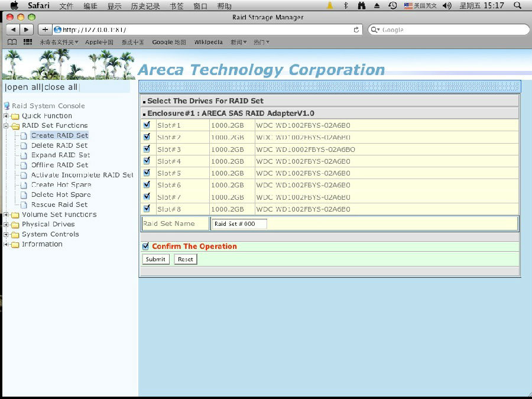Click the Bluetooth status icon in menu bar

click(346, 5)
